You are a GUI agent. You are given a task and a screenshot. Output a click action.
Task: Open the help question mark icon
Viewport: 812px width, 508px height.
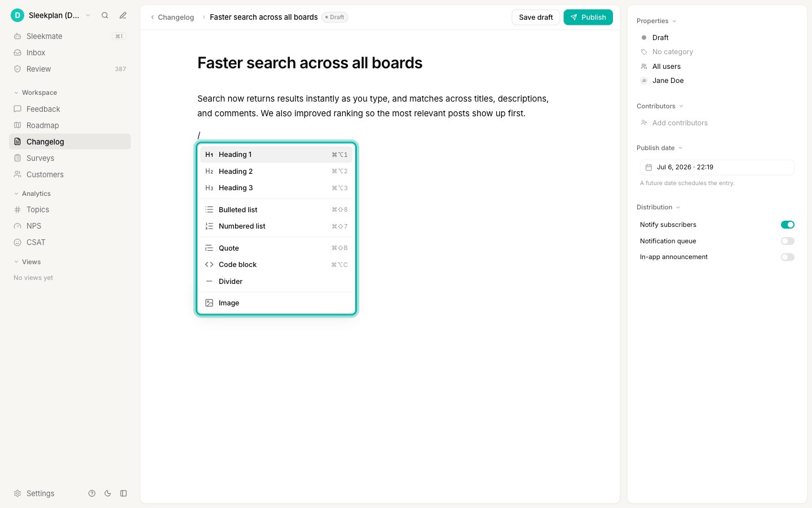tap(92, 493)
